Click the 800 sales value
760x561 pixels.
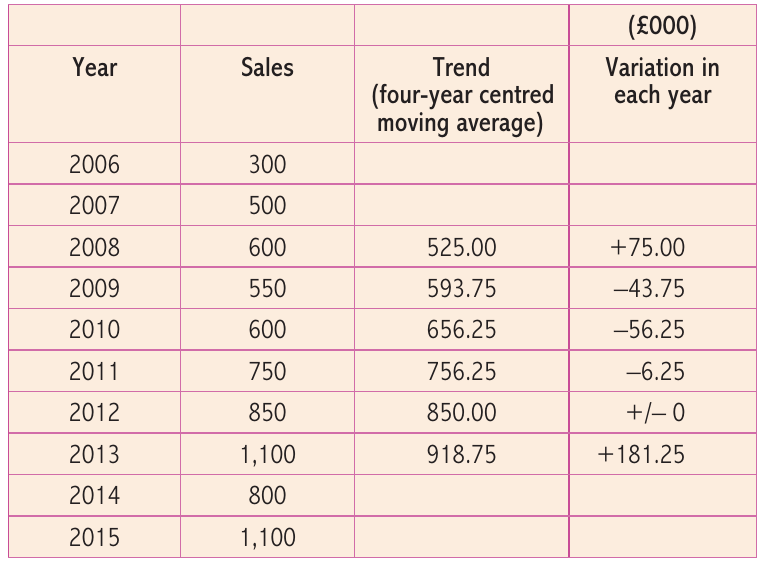click(x=267, y=496)
